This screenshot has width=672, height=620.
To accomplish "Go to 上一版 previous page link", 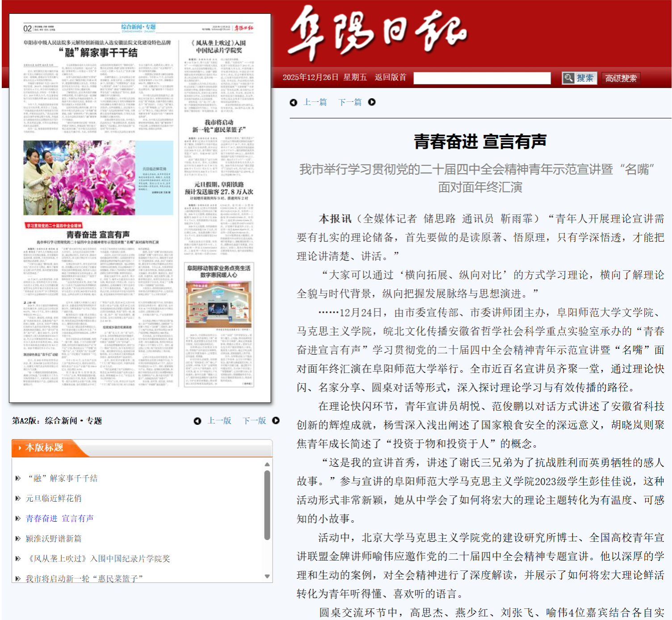I will click(219, 421).
